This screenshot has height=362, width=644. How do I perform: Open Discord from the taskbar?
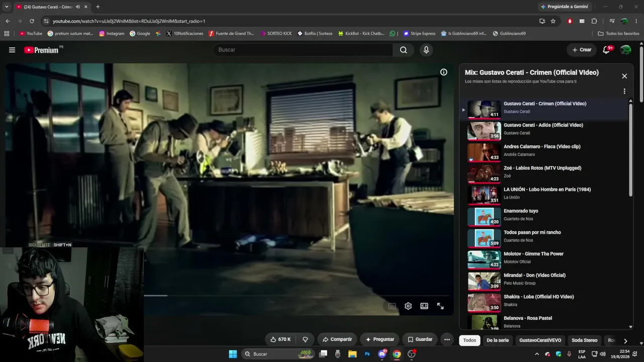pyautogui.click(x=382, y=354)
